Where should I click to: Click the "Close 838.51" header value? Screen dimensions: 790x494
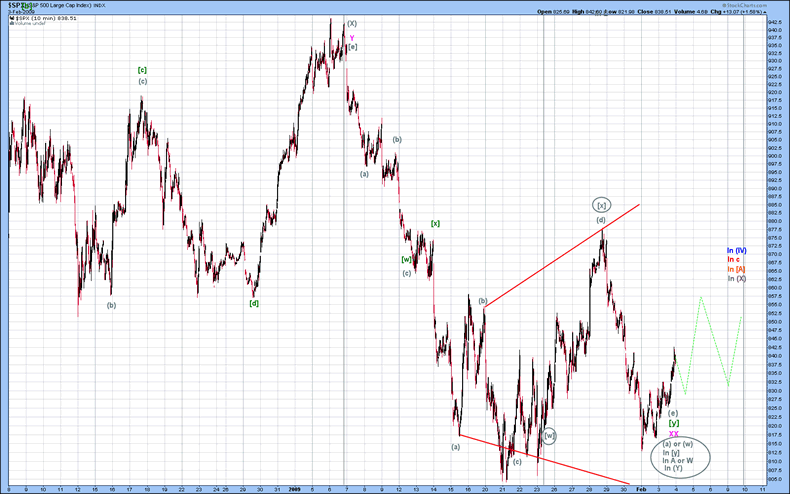coord(653,12)
